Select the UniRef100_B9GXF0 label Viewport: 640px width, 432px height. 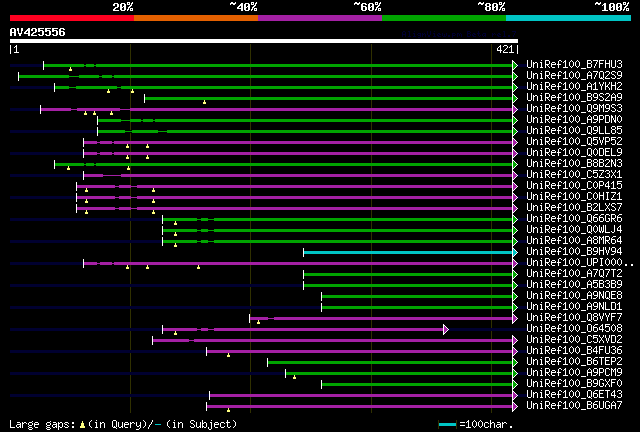click(x=574, y=383)
